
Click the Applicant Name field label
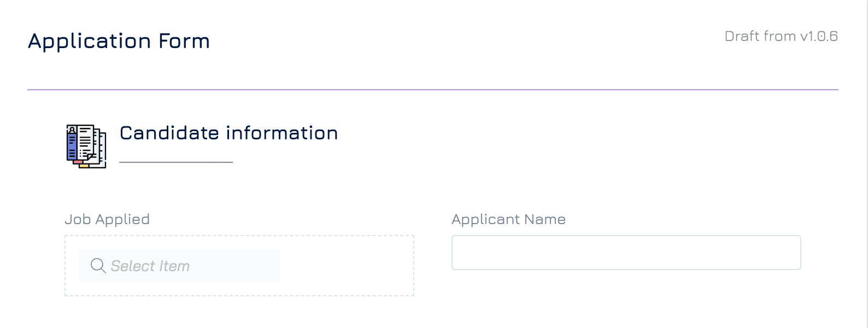coord(508,219)
